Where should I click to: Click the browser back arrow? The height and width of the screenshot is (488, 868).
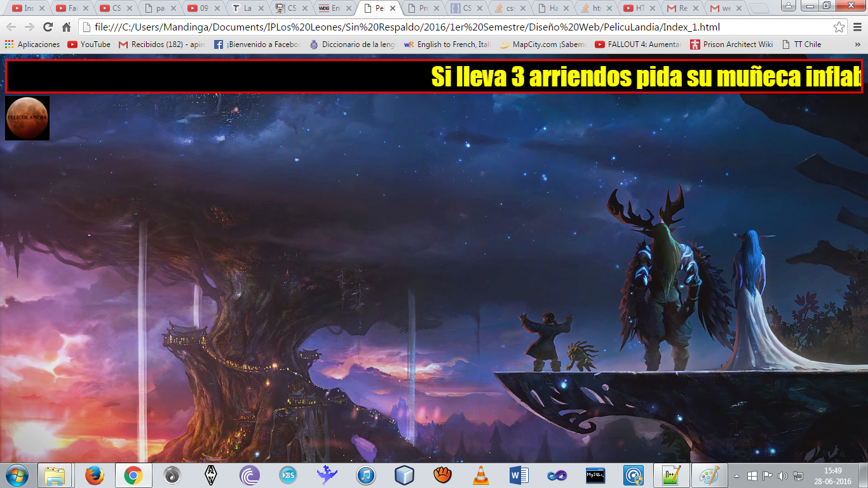coord(11,27)
